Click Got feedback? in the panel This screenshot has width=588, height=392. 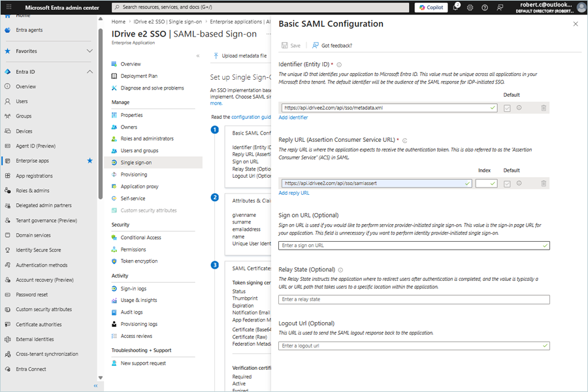(333, 46)
